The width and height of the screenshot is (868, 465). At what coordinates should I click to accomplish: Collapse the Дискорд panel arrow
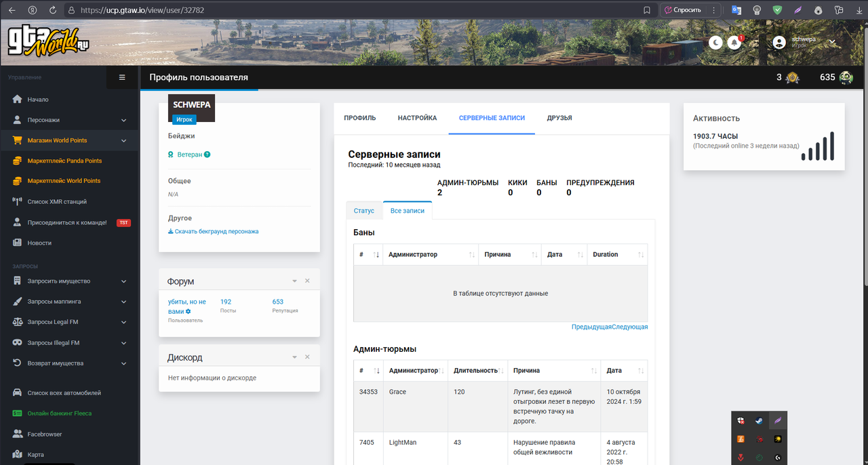(294, 357)
